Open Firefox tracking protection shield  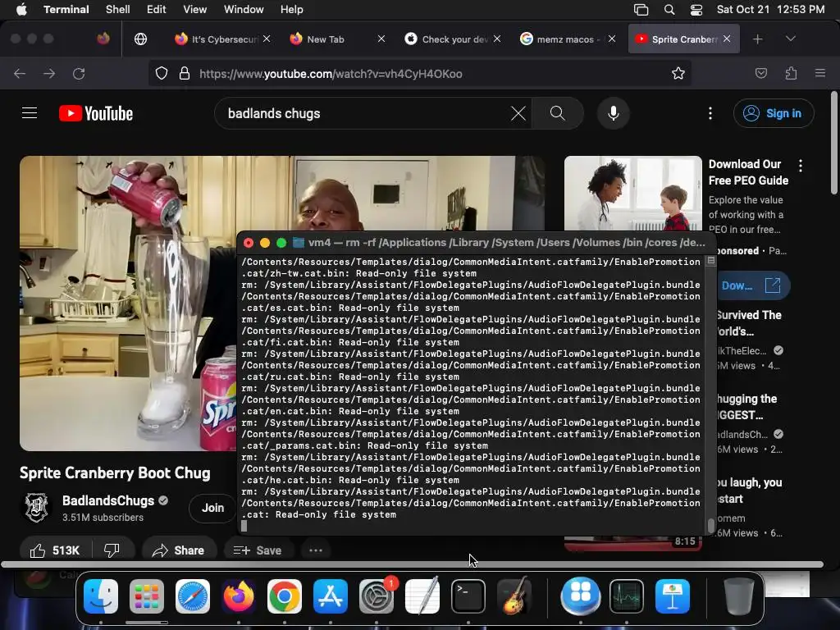coord(162,73)
